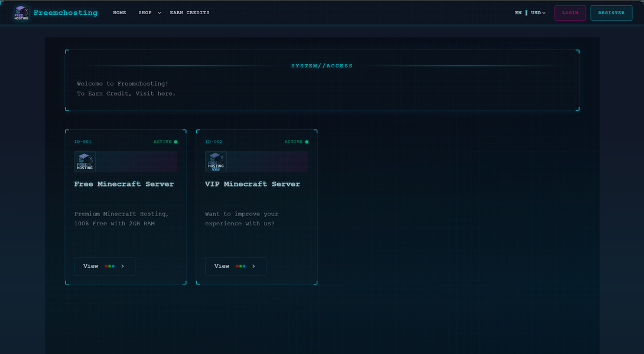Click the Freemchosting logo icon in header
The image size is (644, 354).
click(21, 13)
